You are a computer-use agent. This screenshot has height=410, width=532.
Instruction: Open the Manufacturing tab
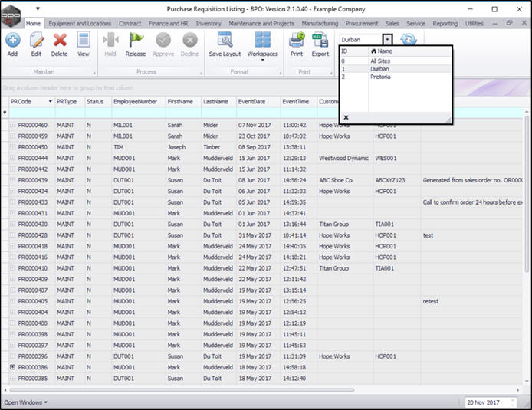(320, 24)
